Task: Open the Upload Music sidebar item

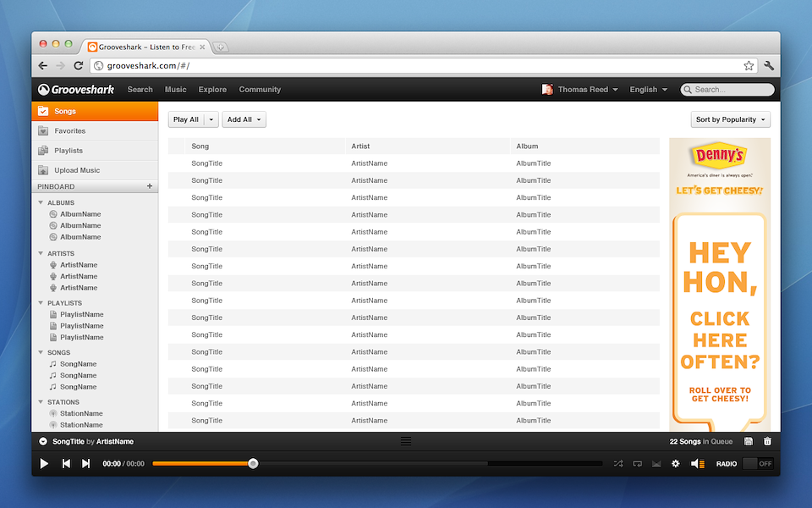Action: click(77, 170)
